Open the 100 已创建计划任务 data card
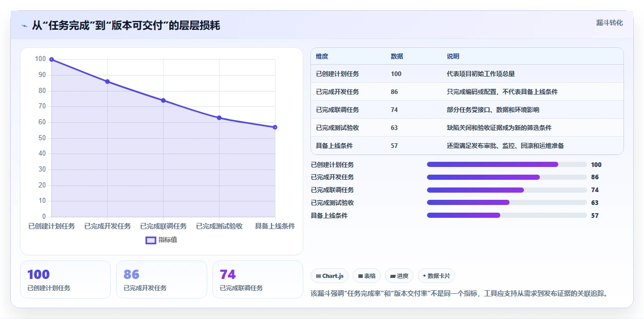Viewport: 644px width, 319px height. click(x=65, y=279)
